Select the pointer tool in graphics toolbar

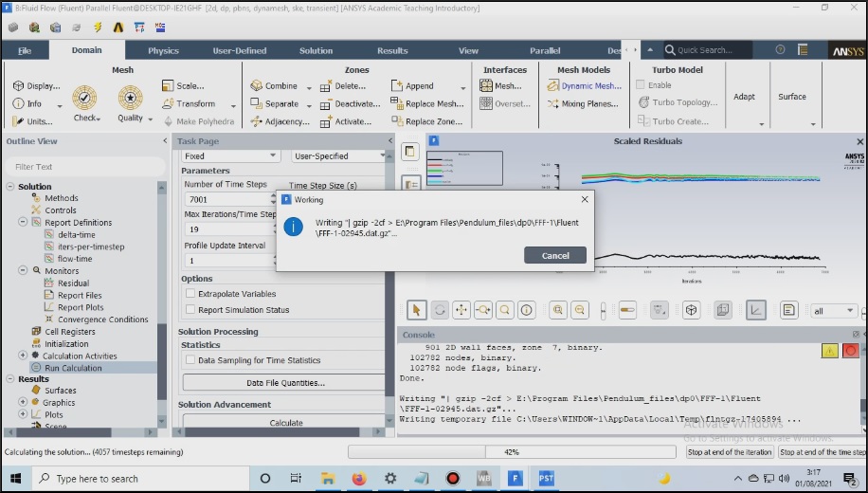point(417,310)
